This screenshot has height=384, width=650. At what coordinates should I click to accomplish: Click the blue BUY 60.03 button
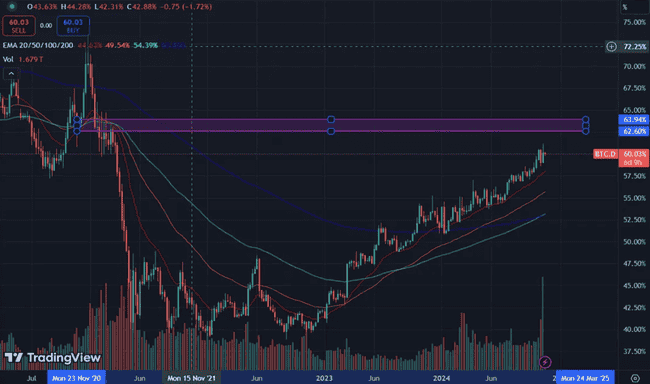73,26
